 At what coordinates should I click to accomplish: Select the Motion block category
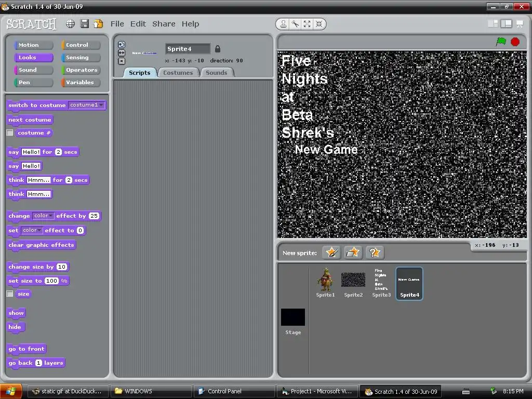pyautogui.click(x=34, y=45)
